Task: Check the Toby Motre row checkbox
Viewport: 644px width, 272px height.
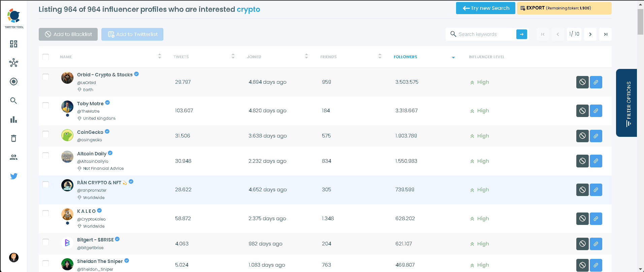Action: click(46, 105)
